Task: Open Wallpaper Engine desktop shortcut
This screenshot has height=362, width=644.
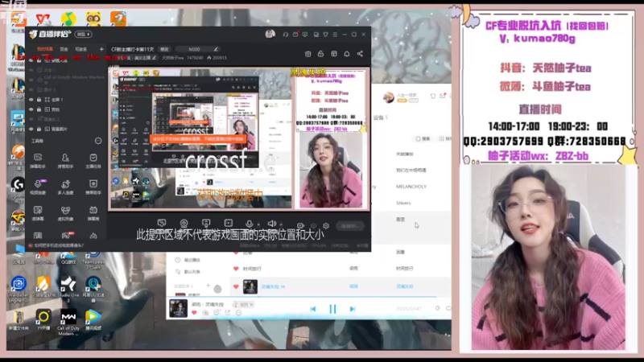Action: [x=18, y=289]
